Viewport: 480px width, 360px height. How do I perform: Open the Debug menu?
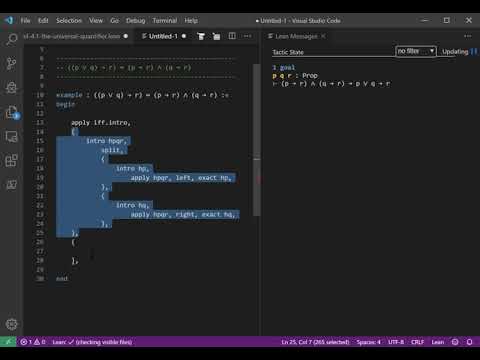[135, 20]
